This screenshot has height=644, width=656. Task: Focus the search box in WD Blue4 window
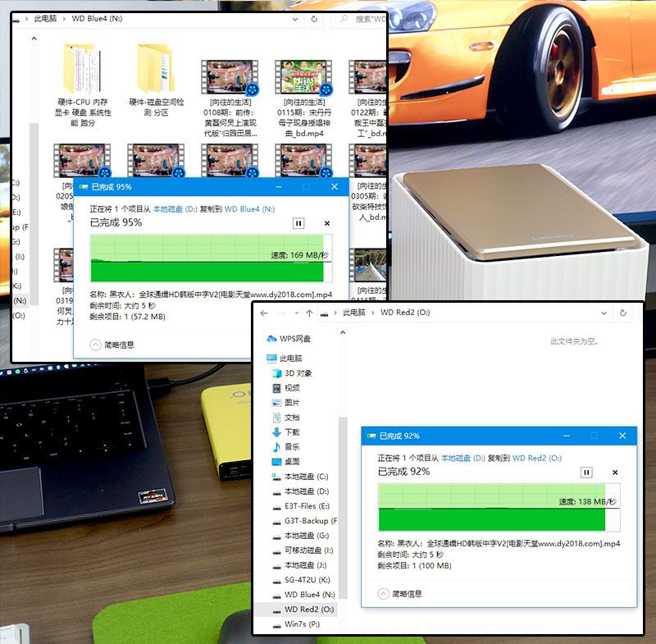coord(359,19)
